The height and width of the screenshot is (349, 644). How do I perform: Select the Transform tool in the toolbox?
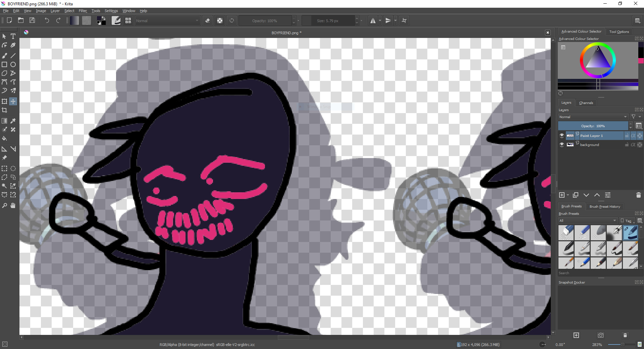point(4,101)
